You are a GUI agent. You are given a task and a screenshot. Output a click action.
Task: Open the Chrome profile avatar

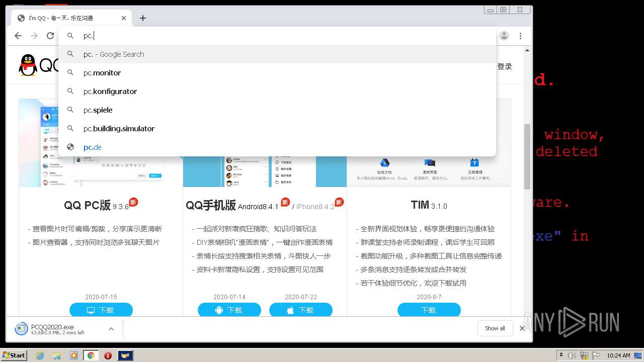tap(504, 36)
